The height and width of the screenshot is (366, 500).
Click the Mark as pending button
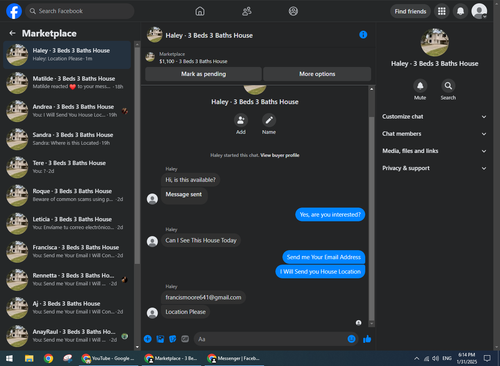(x=203, y=74)
